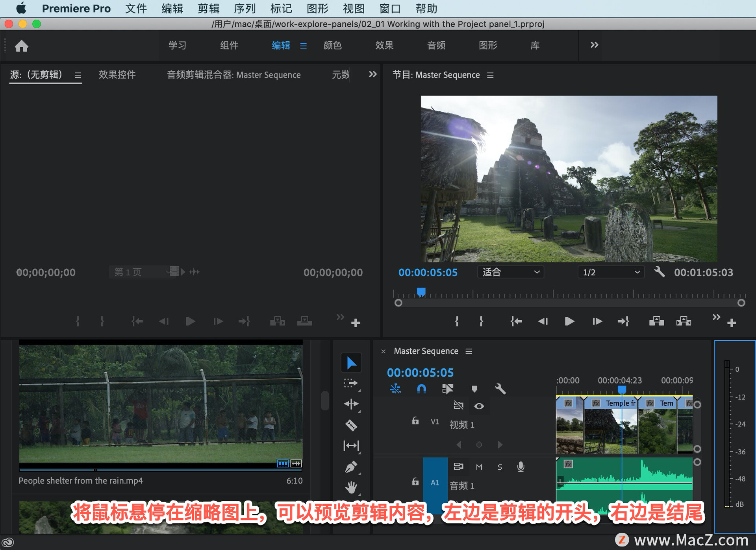Viewport: 756px width, 550px height.
Task: Toggle lock on A1 track
Action: pos(415,482)
